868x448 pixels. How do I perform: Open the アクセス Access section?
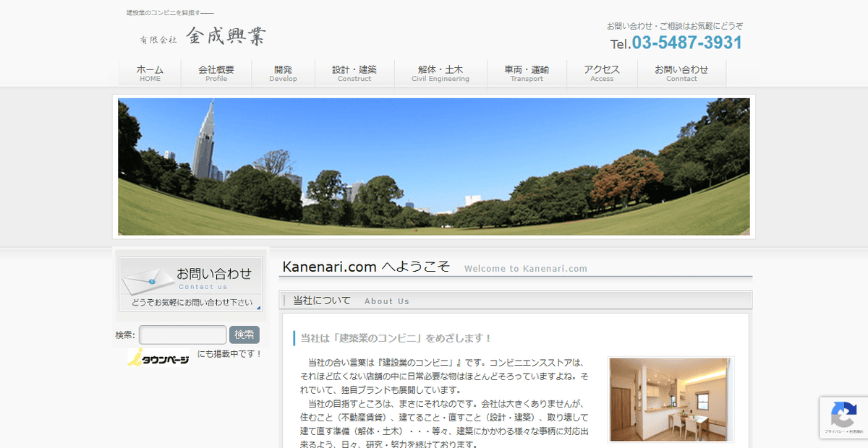tap(601, 72)
